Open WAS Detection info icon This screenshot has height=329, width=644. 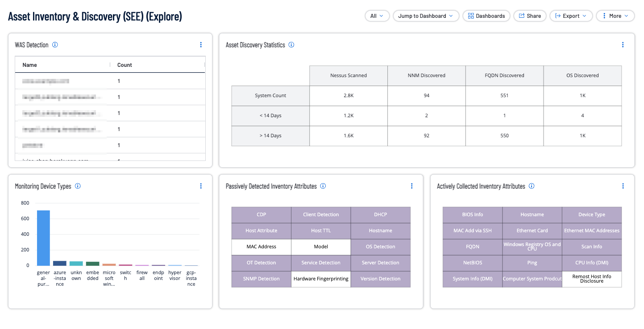pos(55,45)
